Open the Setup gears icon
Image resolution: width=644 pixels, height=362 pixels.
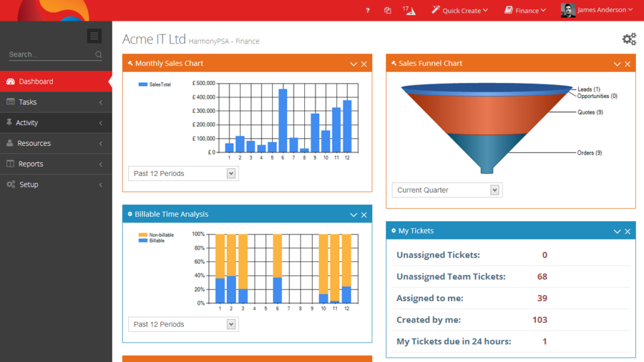pos(11,184)
